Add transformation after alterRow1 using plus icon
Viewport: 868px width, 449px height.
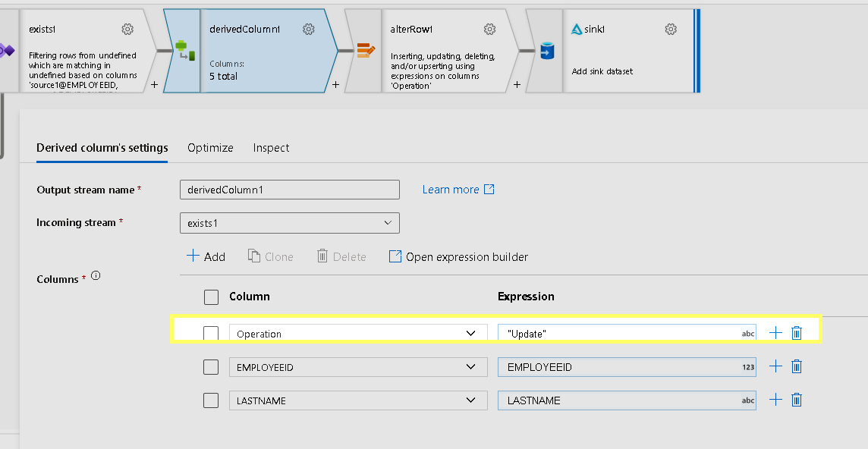pos(516,84)
